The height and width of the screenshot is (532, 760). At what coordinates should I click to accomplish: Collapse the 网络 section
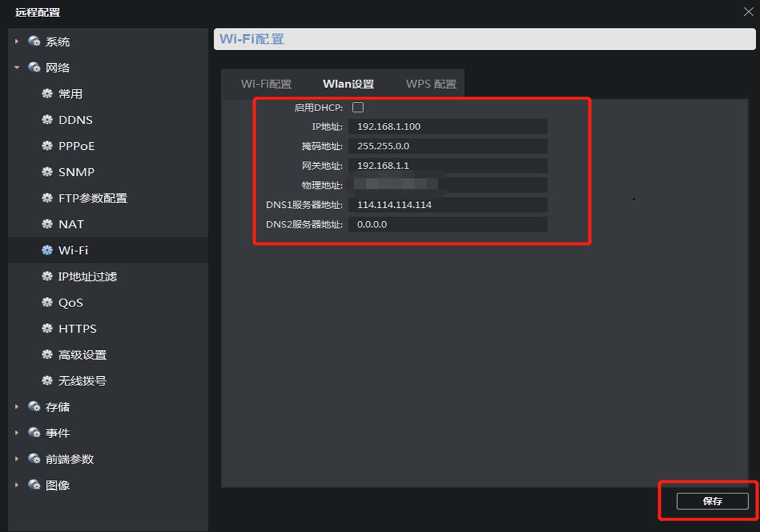click(x=16, y=67)
